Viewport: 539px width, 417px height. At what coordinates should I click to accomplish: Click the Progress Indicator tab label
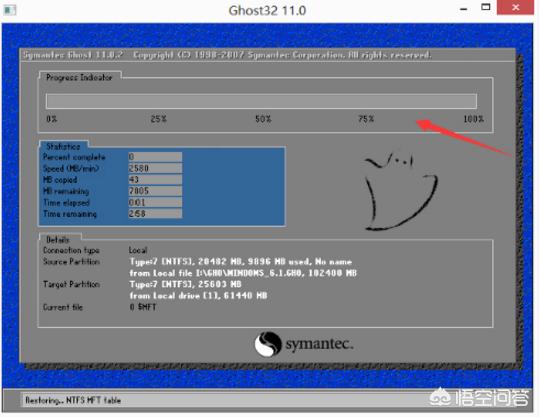[79, 77]
